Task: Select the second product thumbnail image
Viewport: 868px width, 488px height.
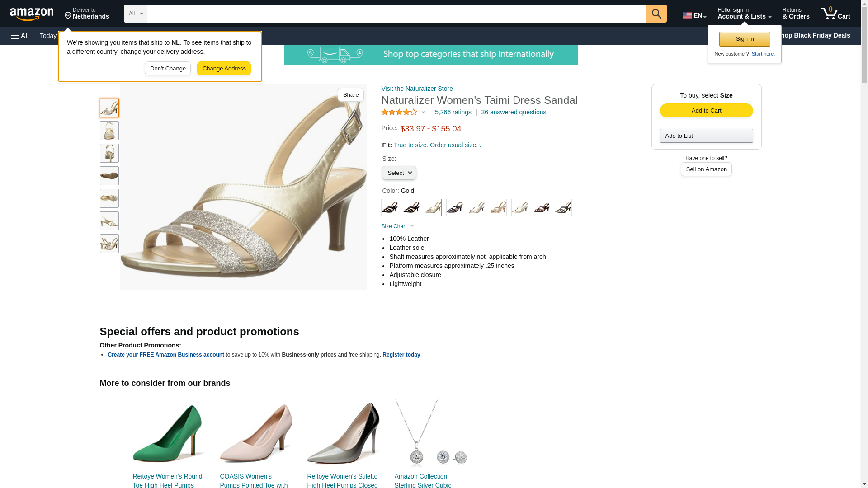Action: [x=109, y=131]
